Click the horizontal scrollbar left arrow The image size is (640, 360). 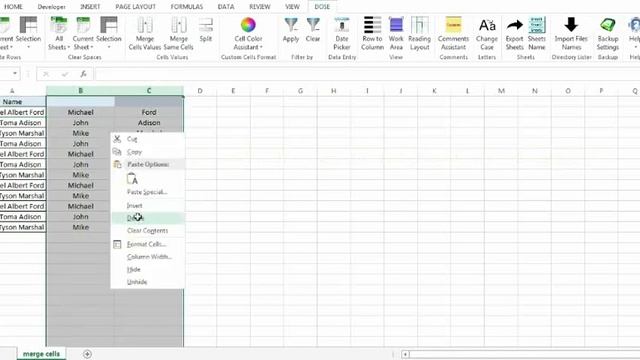tap(405, 354)
